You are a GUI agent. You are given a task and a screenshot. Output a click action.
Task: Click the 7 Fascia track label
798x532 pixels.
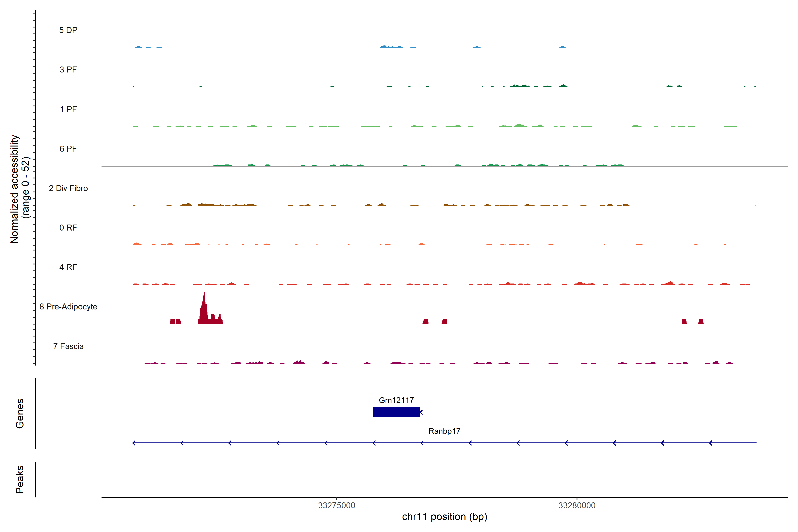(x=68, y=346)
